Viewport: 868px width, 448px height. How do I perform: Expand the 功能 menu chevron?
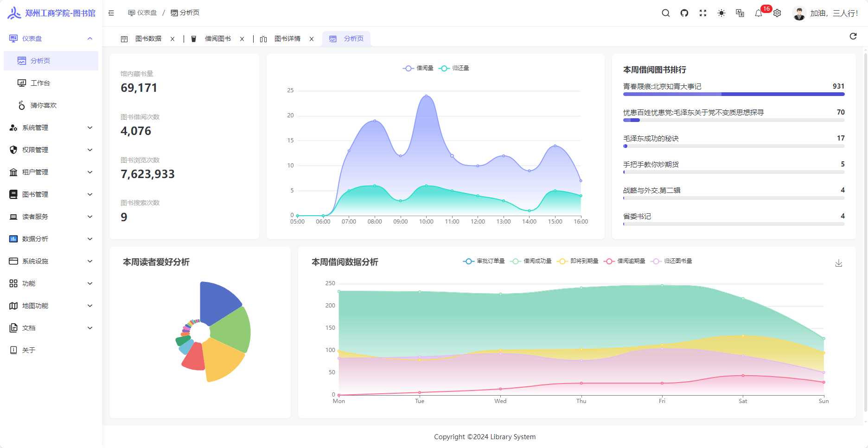pyautogui.click(x=90, y=283)
